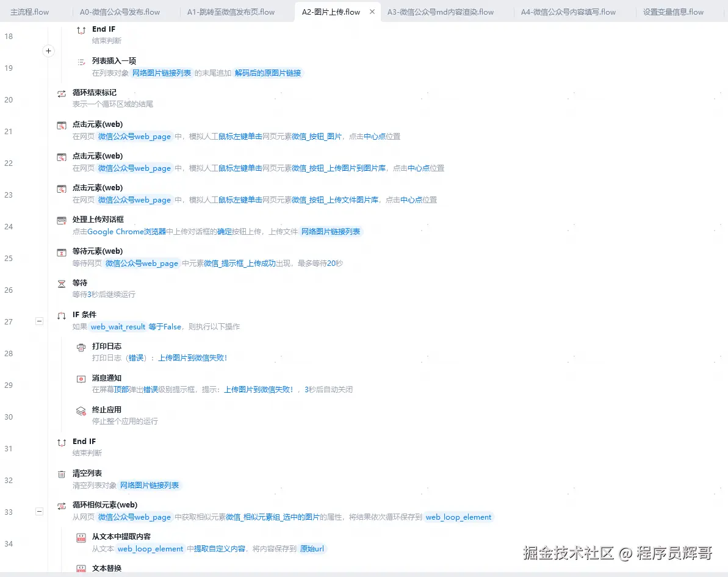Collapse the 循环相似元素 block at line 33

[x=40, y=512]
